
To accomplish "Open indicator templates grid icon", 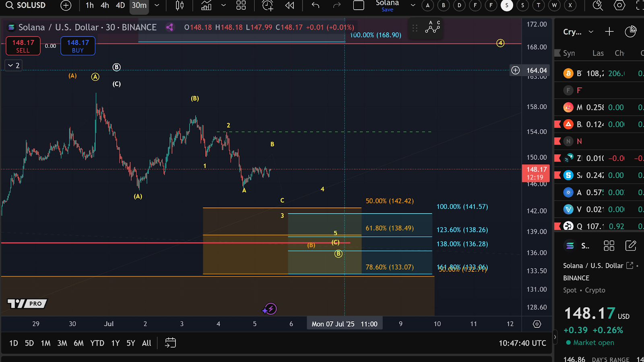I will pos(241,6).
